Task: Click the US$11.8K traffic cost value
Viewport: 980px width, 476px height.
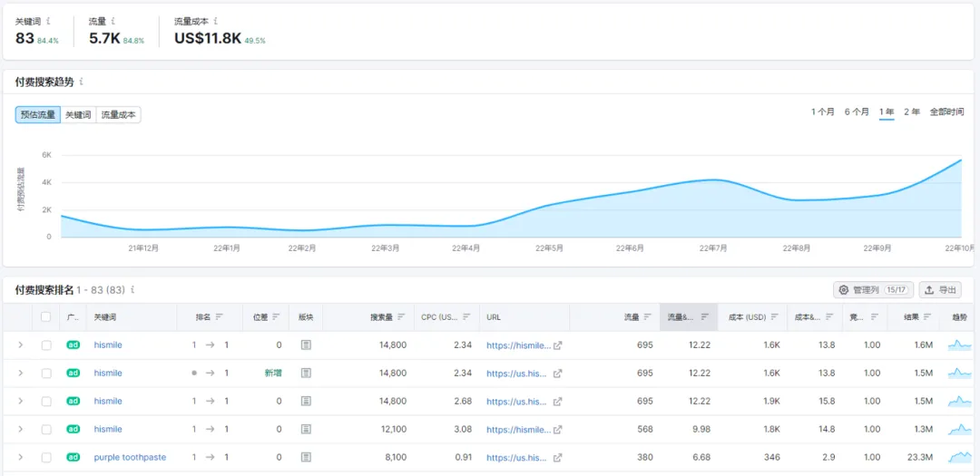Action: coord(208,39)
